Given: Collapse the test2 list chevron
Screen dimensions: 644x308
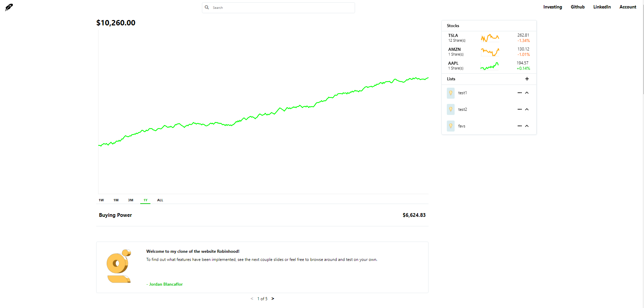Looking at the screenshot, I should [x=527, y=109].
